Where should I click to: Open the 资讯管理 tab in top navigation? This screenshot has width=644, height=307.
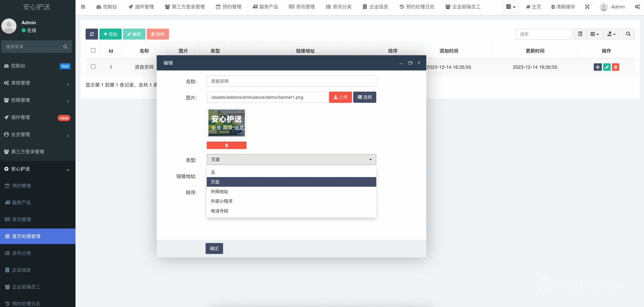pyautogui.click(x=302, y=7)
